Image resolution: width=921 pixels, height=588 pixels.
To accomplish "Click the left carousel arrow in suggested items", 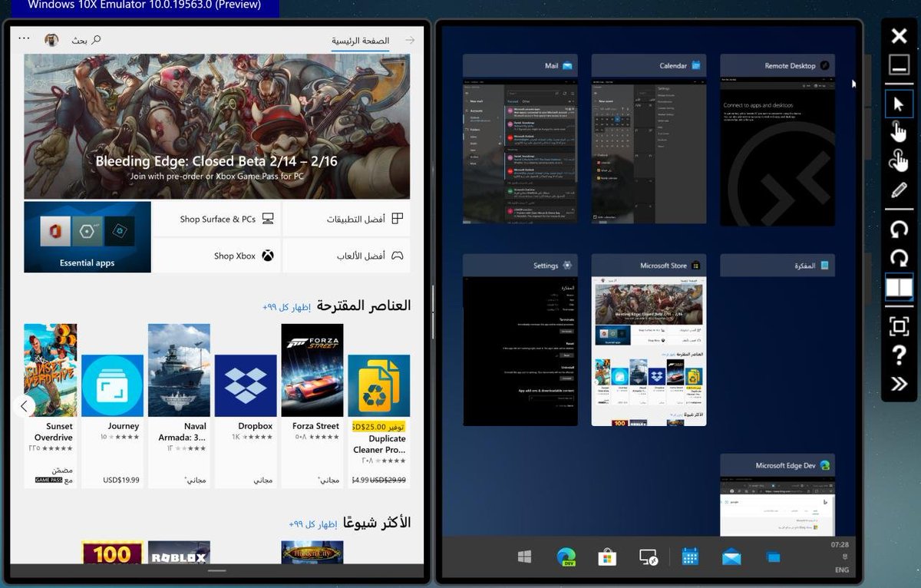I will (24, 405).
